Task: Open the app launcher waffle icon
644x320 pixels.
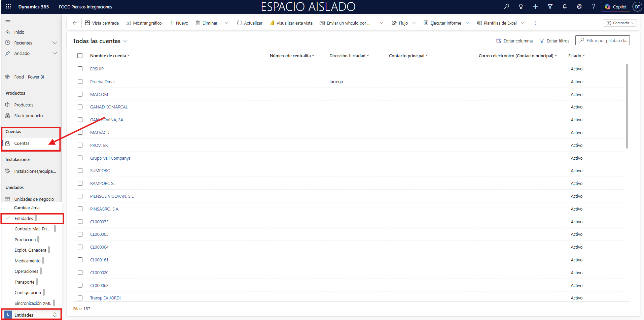Action: coord(8,6)
